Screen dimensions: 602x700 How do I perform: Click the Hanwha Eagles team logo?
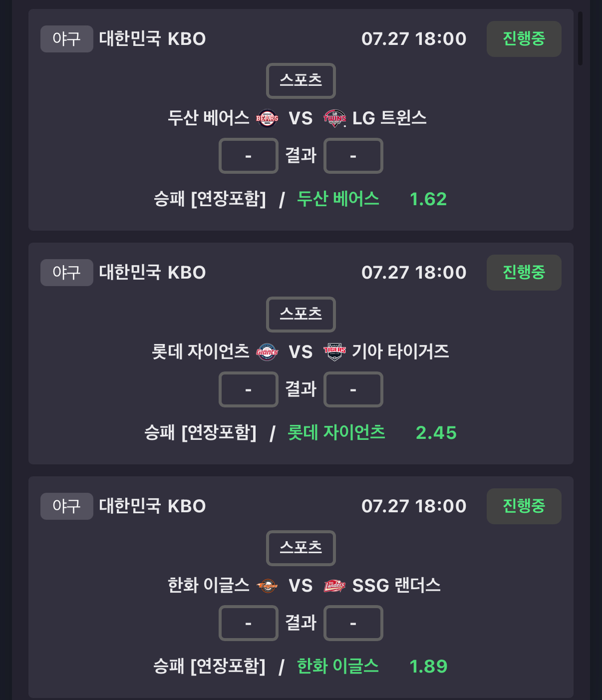click(x=267, y=586)
